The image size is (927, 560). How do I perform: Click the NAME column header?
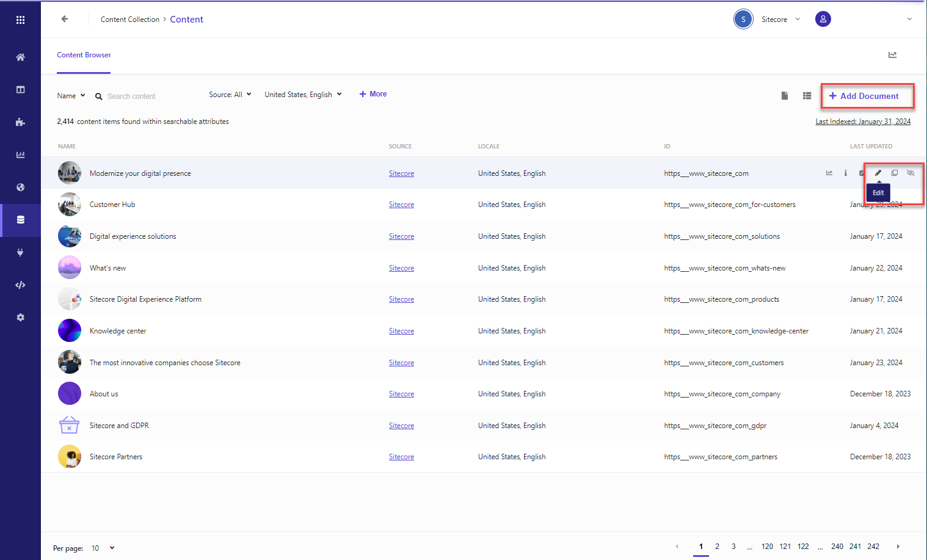click(x=67, y=147)
